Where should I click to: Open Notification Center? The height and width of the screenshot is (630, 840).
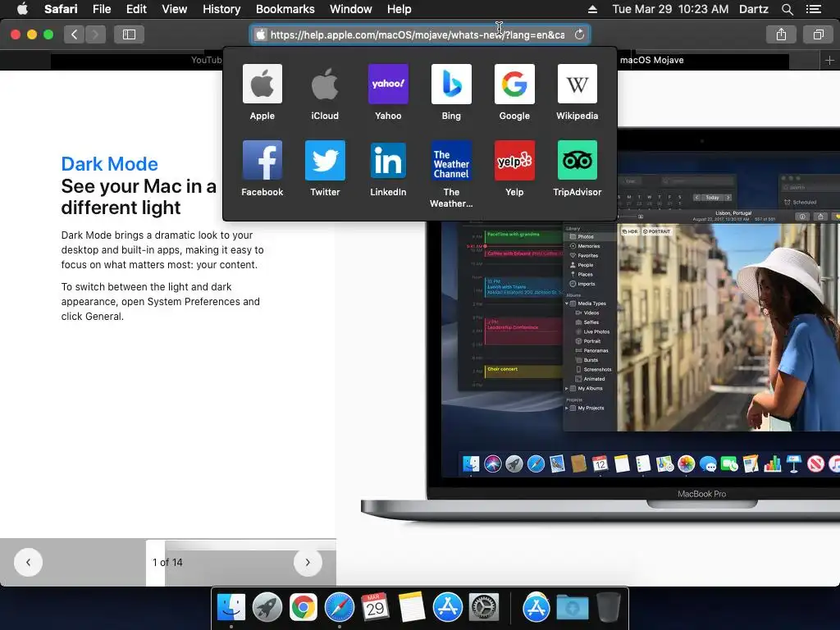pyautogui.click(x=813, y=9)
